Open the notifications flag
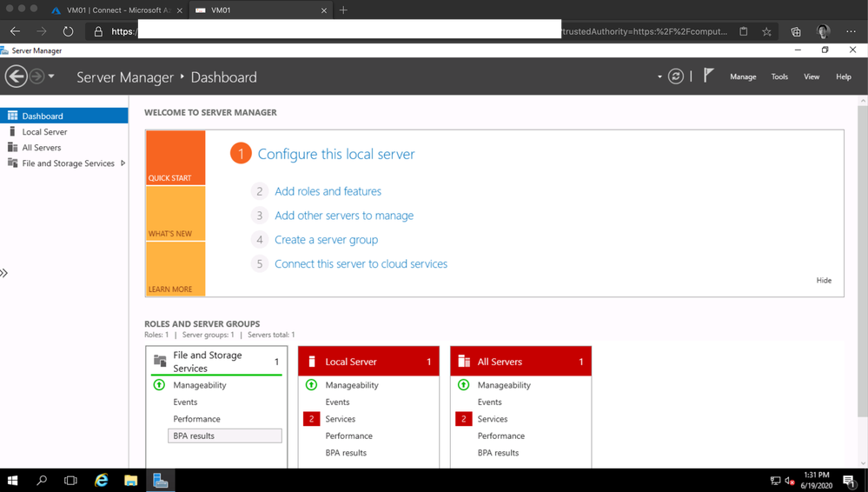Screen dimensions: 868x492 point(709,76)
